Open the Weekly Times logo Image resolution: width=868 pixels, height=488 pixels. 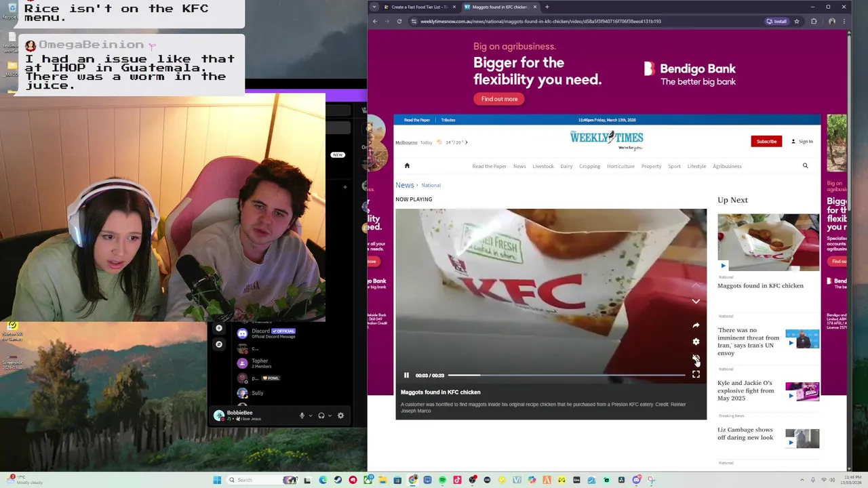click(x=606, y=140)
